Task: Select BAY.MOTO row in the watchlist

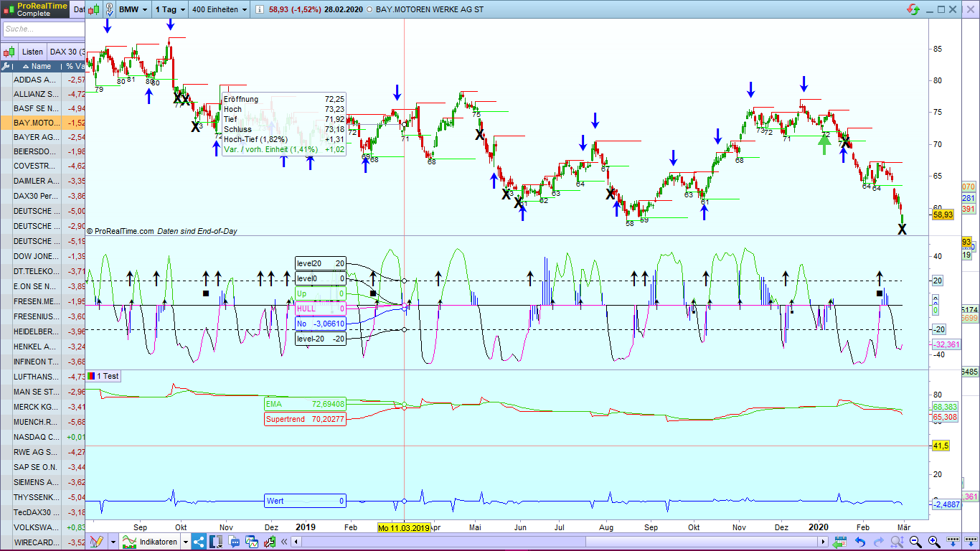Action: pyautogui.click(x=43, y=123)
